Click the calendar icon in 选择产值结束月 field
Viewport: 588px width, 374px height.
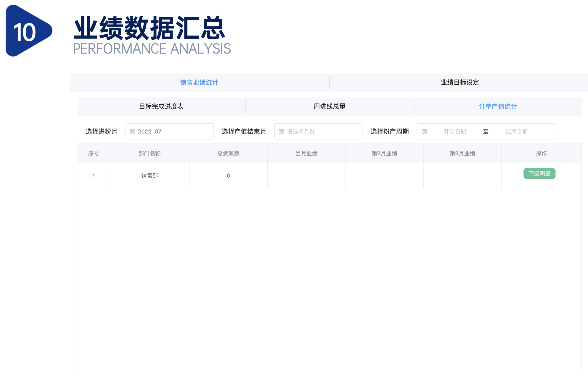click(282, 131)
